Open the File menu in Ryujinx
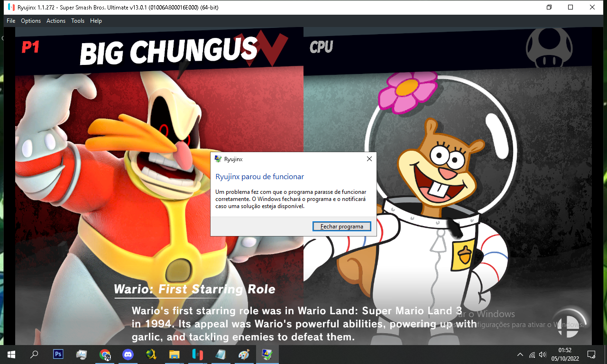 (11, 21)
